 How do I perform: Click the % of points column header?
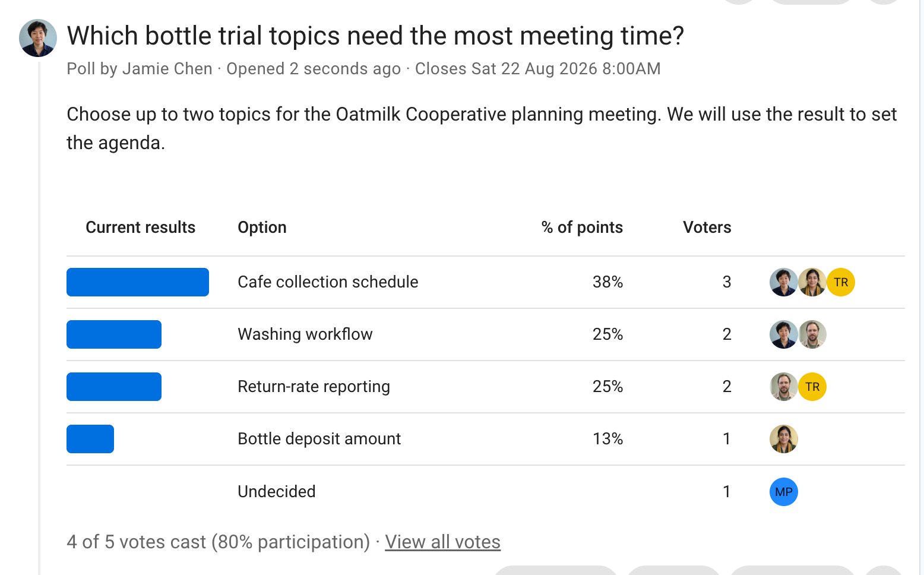(582, 228)
